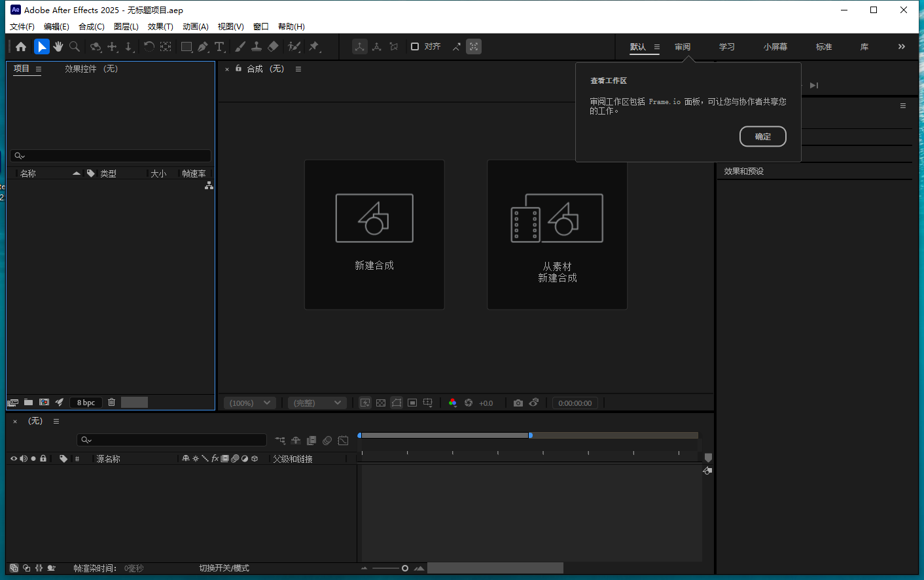Select the Puppet Pin tool
This screenshot has height=580, width=924.
pyautogui.click(x=314, y=46)
